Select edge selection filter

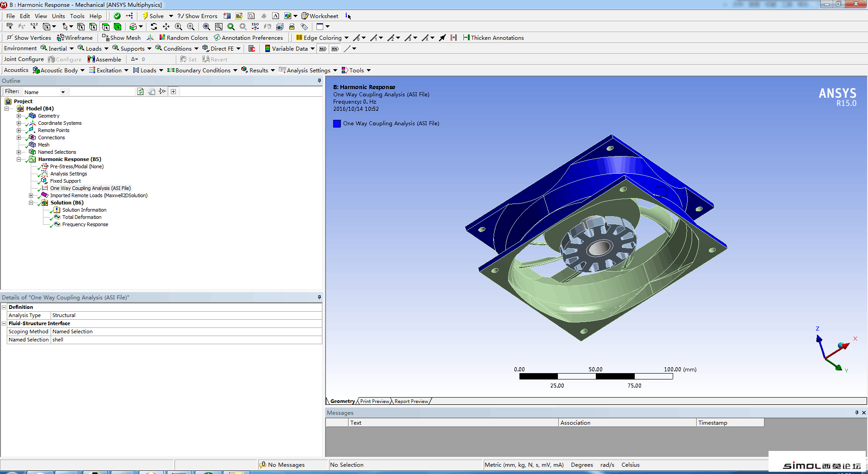coord(93,27)
